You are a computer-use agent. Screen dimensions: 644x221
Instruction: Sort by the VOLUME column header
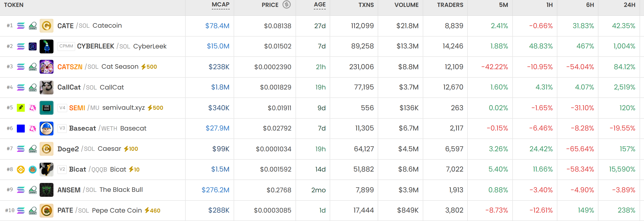click(406, 5)
